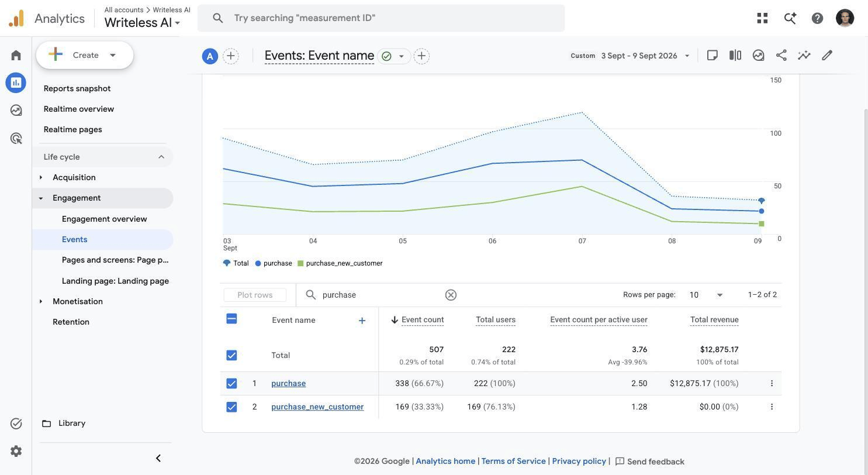868x475 pixels.
Task: Open the report status dropdown arrow
Action: 402,56
